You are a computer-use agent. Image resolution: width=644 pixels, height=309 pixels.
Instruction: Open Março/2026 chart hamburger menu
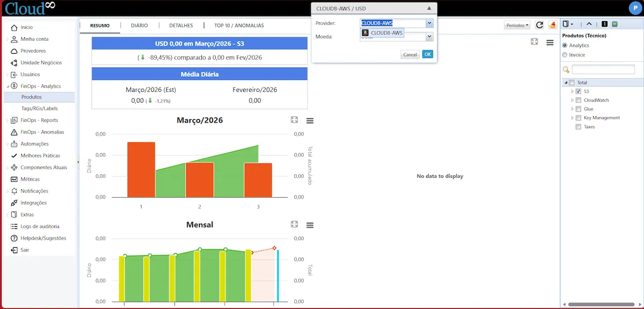coord(310,121)
